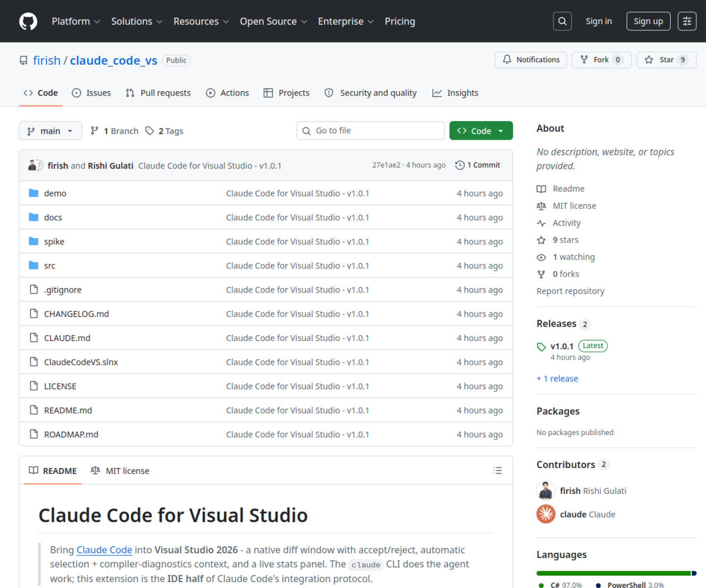Click the claude contributor avatar
Screen dimensions: 706x588
[546, 514]
